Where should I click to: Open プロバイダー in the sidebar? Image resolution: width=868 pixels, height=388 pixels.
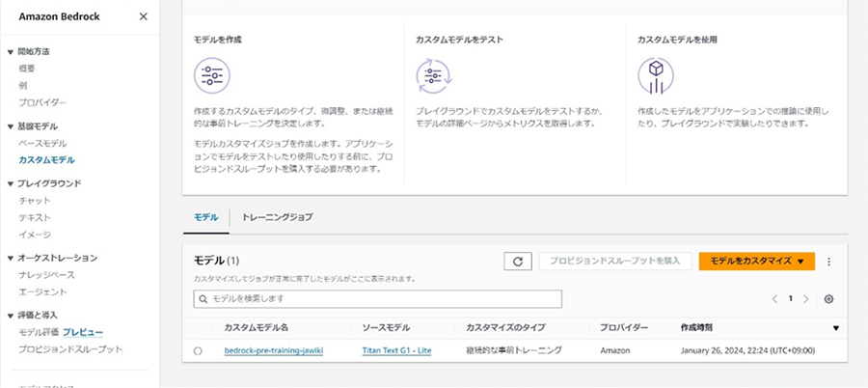(x=42, y=102)
